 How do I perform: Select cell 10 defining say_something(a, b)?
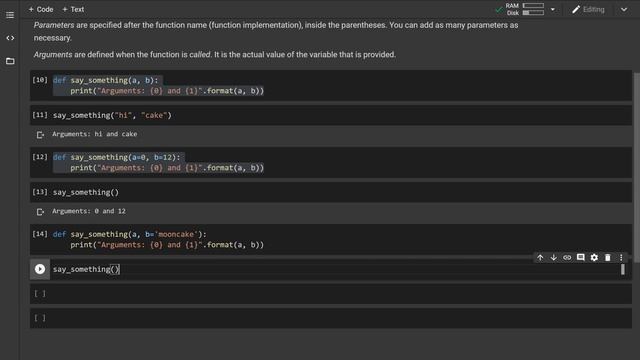click(331, 85)
